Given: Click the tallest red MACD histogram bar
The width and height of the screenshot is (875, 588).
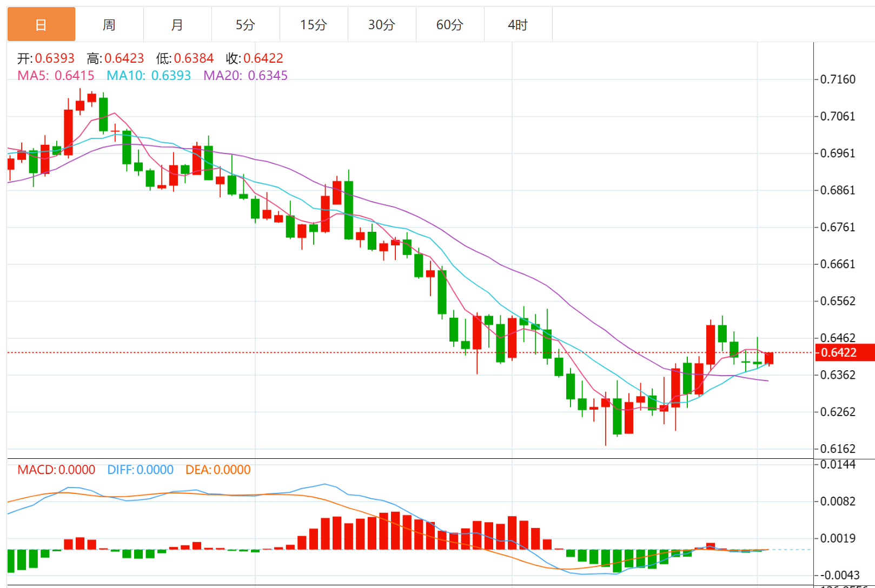Looking at the screenshot, I should [x=395, y=531].
